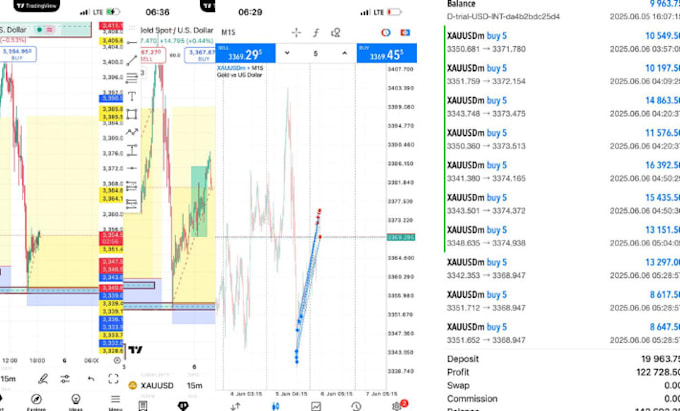Screen dimensions: 680x411
Task: Select the patterns zigzag tool
Action: tap(132, 132)
